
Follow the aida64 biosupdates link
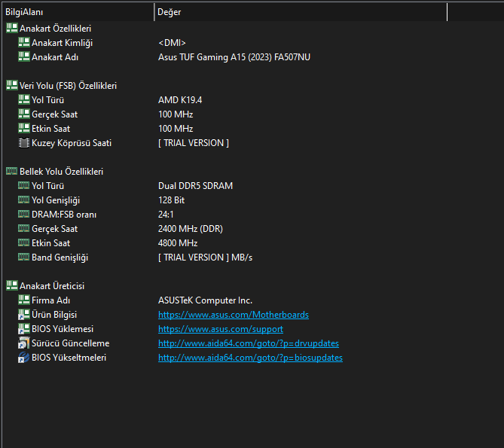pyautogui.click(x=250, y=358)
